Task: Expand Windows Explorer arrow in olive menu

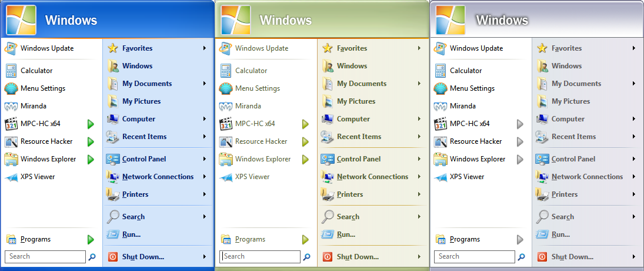Action: [x=306, y=159]
